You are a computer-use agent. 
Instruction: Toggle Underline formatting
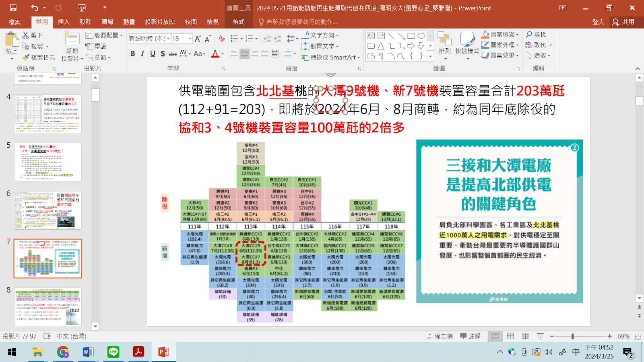(153, 53)
